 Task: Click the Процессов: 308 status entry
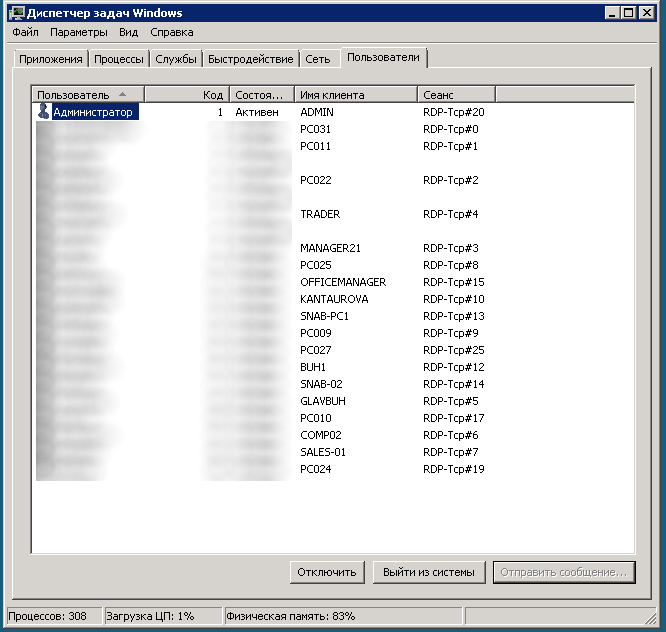(54, 616)
